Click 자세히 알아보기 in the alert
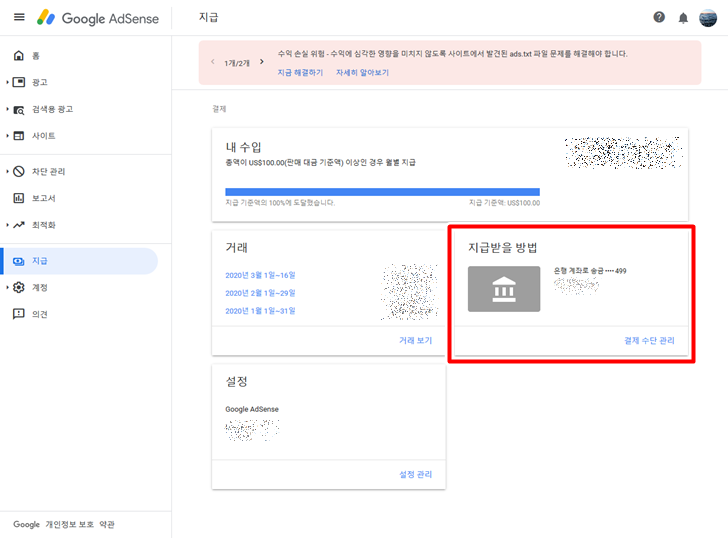This screenshot has width=728, height=538. [362, 73]
